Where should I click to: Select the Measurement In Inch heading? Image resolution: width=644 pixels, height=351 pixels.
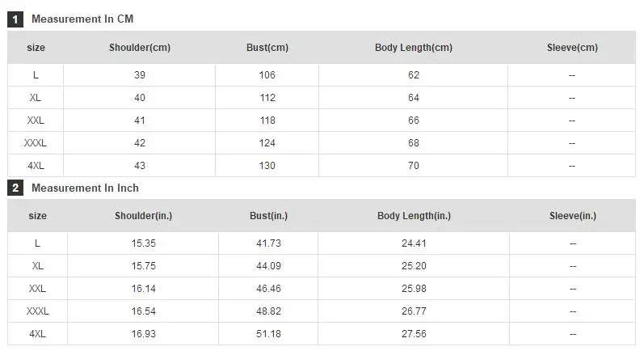(85, 188)
